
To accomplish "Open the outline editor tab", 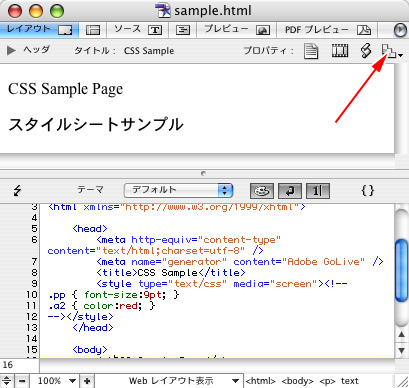I will point(182,30).
